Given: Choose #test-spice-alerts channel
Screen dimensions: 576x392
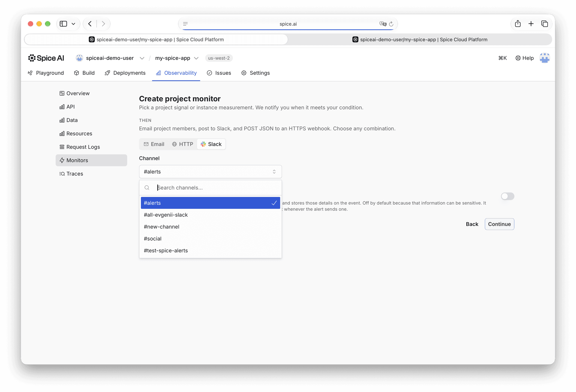Looking at the screenshot, I should [x=210, y=250].
